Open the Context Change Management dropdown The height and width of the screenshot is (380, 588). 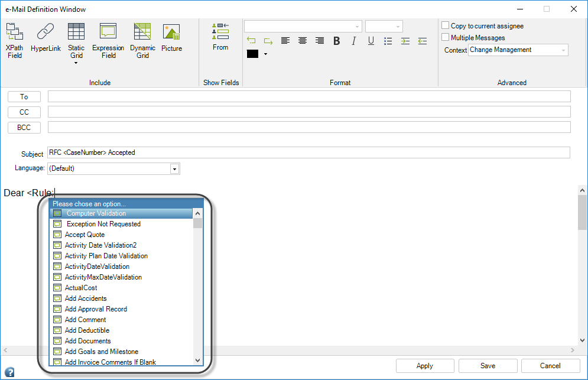518,50
